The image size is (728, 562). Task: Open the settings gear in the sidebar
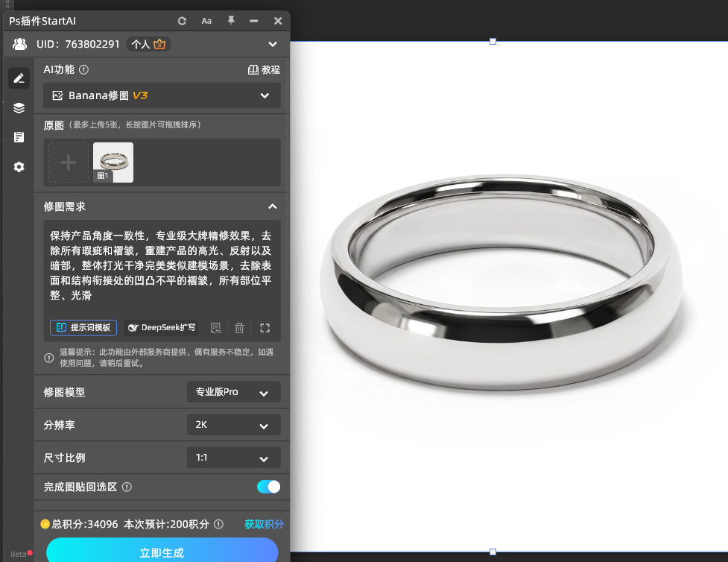coord(19,167)
